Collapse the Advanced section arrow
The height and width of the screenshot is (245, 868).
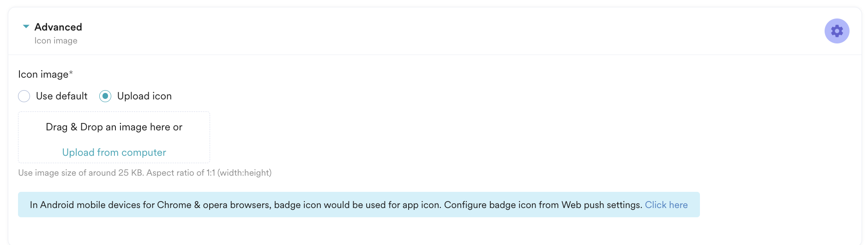point(26,27)
